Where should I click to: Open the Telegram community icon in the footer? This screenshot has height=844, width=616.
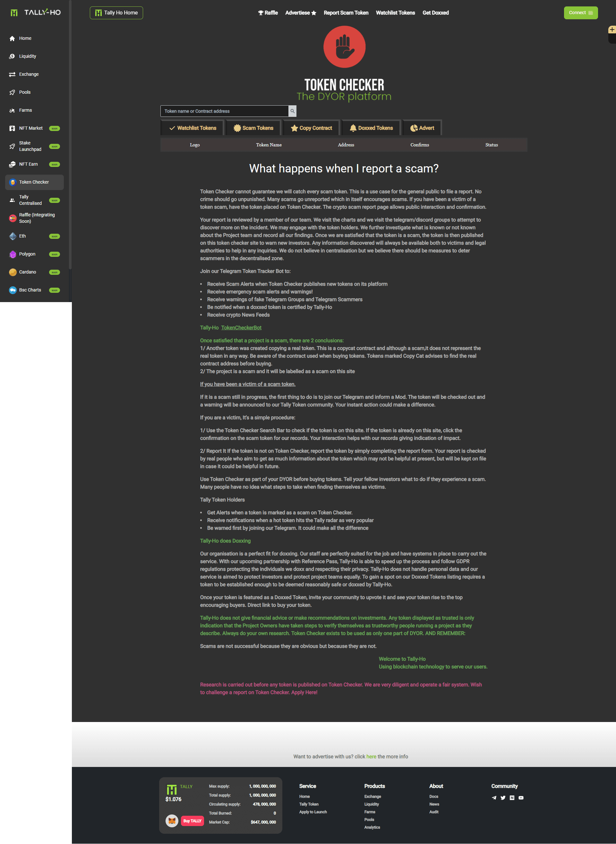(x=494, y=798)
